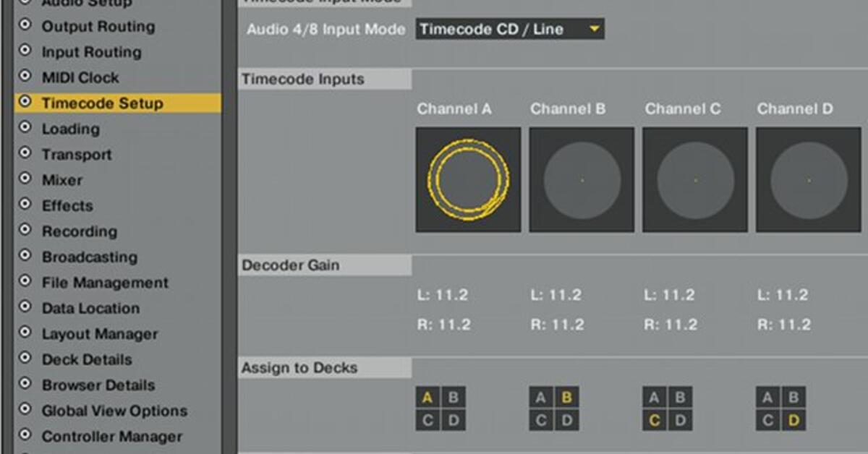The height and width of the screenshot is (454, 868).
Task: Toggle deck D assignment for Channel D
Action: coord(791,420)
